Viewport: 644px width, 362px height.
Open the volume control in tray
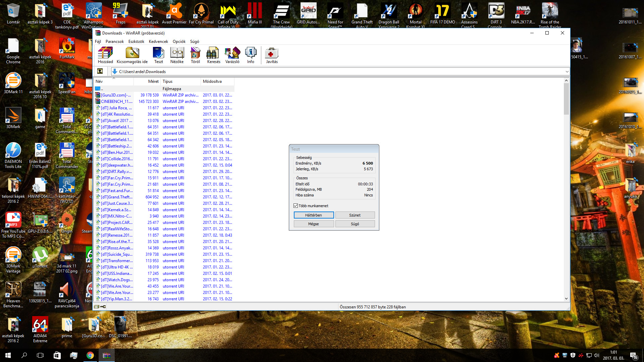597,355
